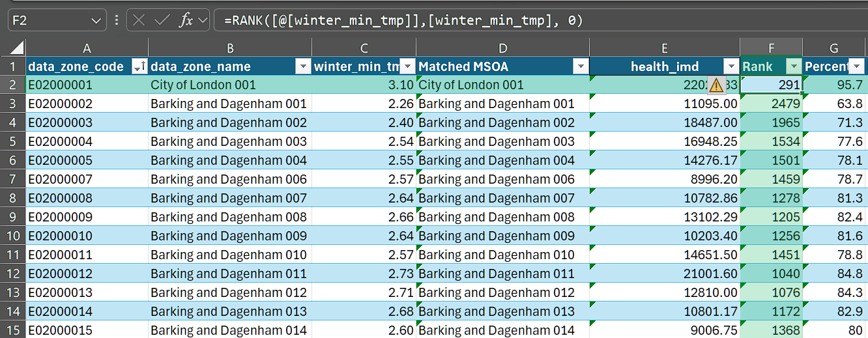Select row 8 header

tap(13, 198)
